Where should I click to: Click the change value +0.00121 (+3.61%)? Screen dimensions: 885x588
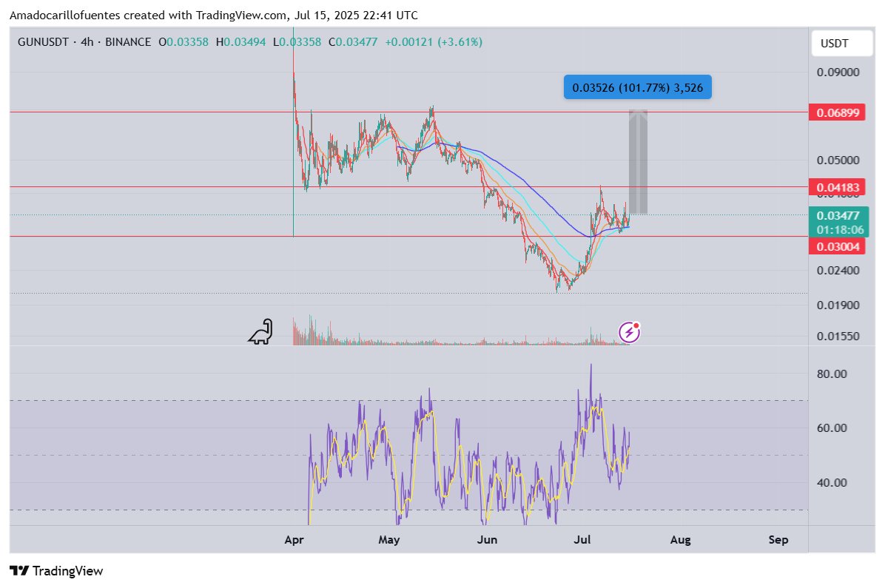coord(434,41)
